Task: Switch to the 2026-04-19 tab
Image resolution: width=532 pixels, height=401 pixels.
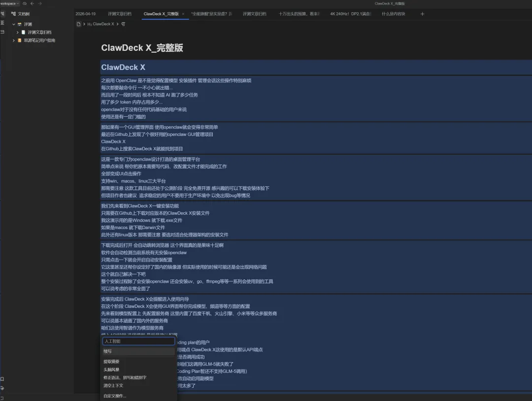Action: click(86, 14)
